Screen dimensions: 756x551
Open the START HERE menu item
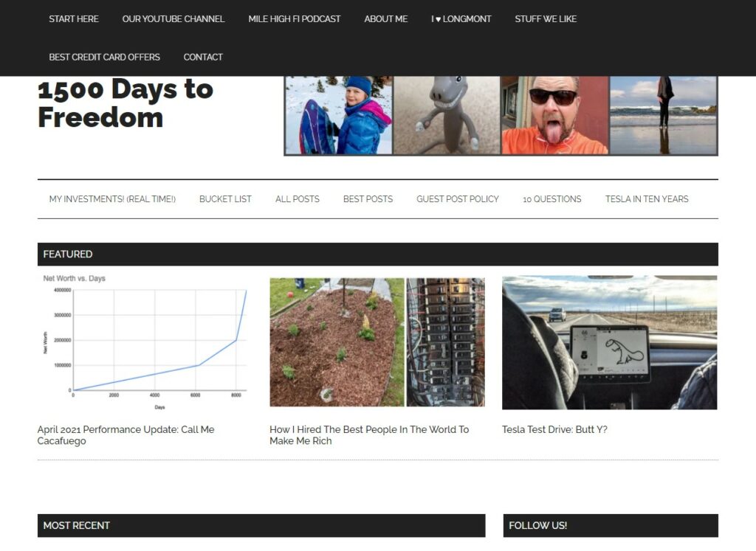pyautogui.click(x=73, y=18)
